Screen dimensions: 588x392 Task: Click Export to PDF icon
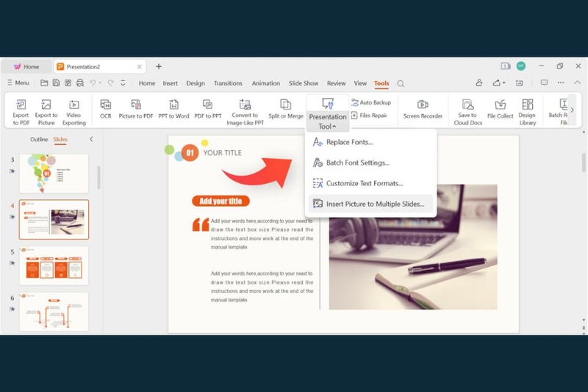21,111
